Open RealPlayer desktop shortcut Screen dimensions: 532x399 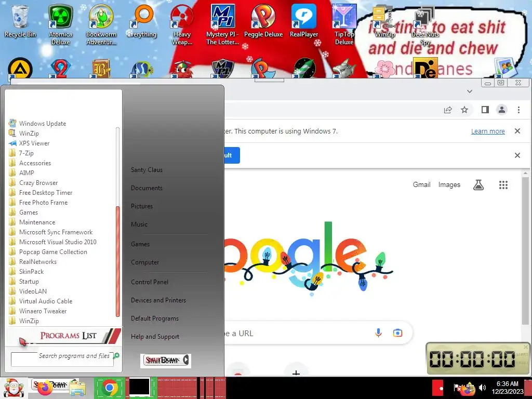tap(303, 20)
